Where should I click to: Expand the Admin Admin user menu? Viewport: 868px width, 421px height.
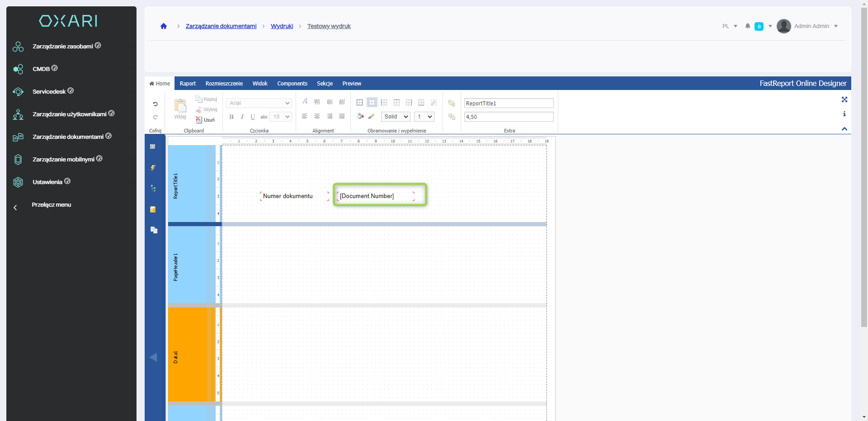coord(811,26)
